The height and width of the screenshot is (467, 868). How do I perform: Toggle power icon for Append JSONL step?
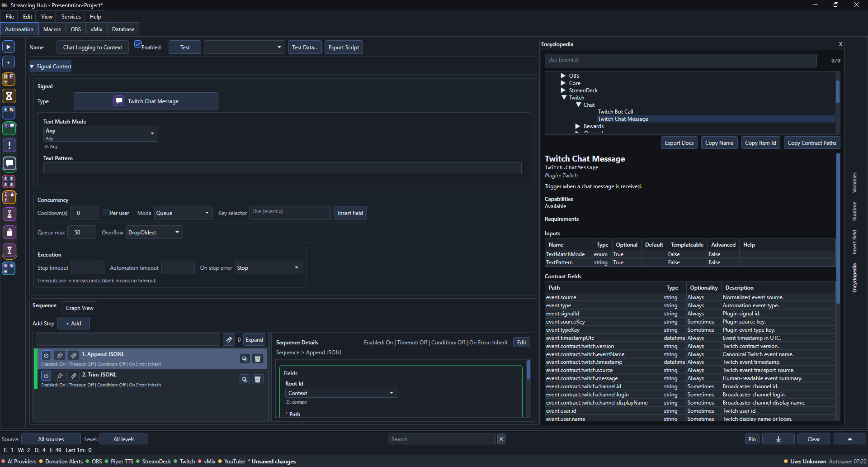46,356
